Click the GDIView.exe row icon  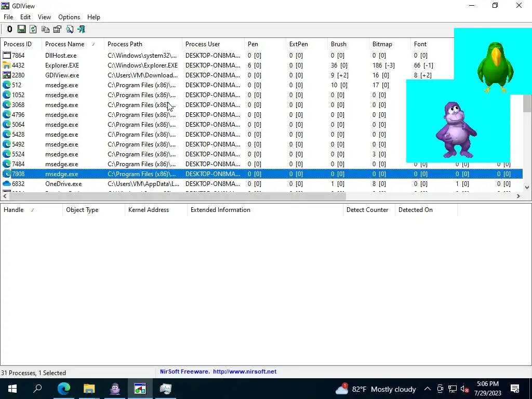6,75
